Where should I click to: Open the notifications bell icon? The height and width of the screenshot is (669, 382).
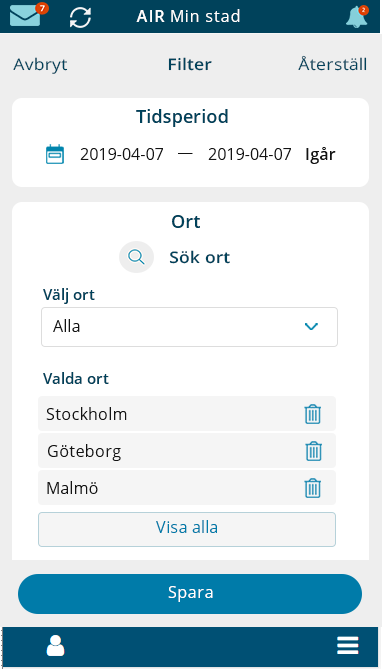click(x=356, y=17)
